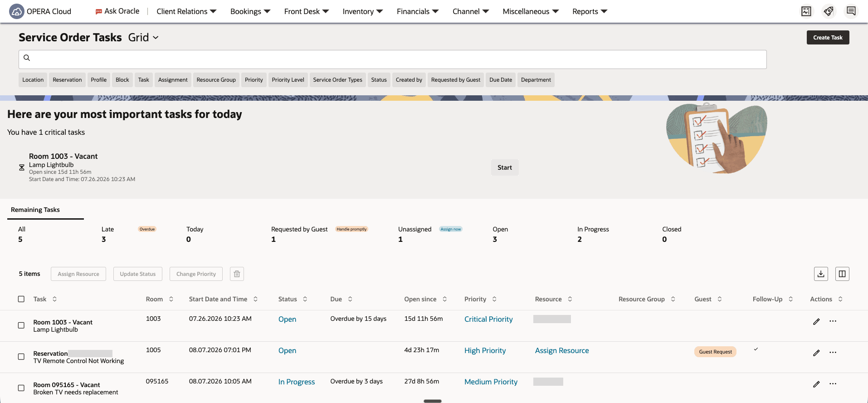Viewport: 868px width, 403px height.
Task: Check the TV Remote Control Not Working row
Action: coord(21,357)
